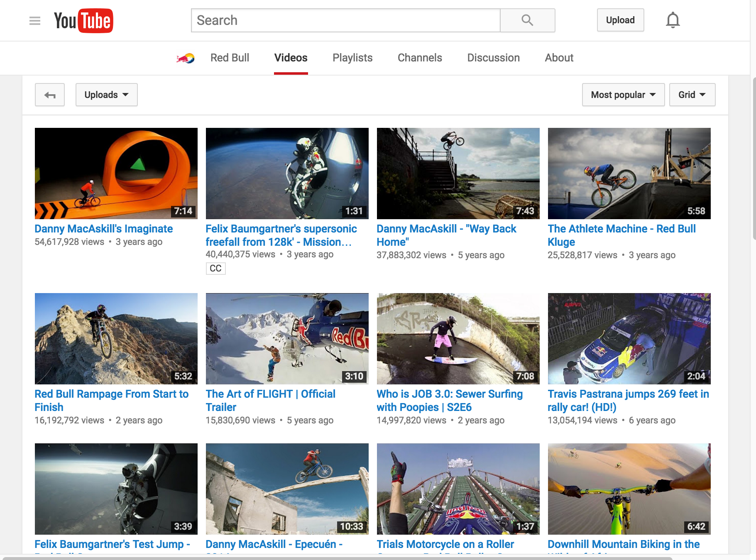Click the '16,192,792 views' text
The width and height of the screenshot is (756, 560).
coord(69,420)
